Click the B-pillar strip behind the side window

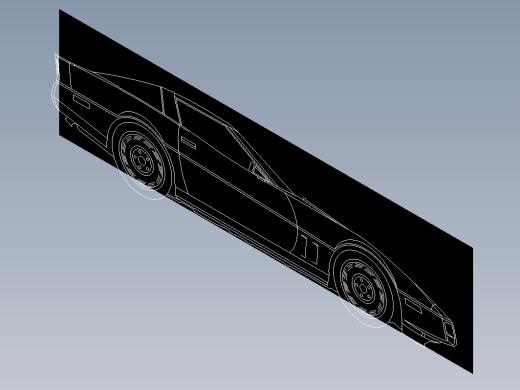(x=170, y=105)
